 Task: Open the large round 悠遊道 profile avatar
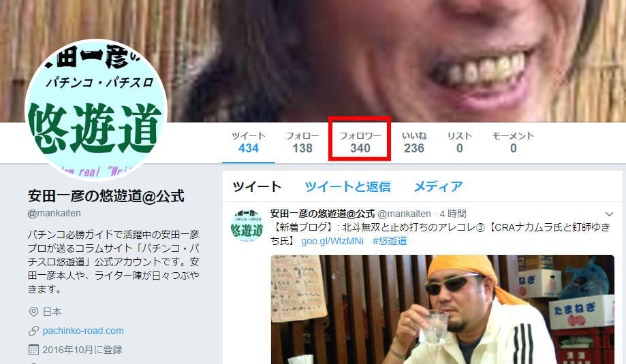[96, 110]
